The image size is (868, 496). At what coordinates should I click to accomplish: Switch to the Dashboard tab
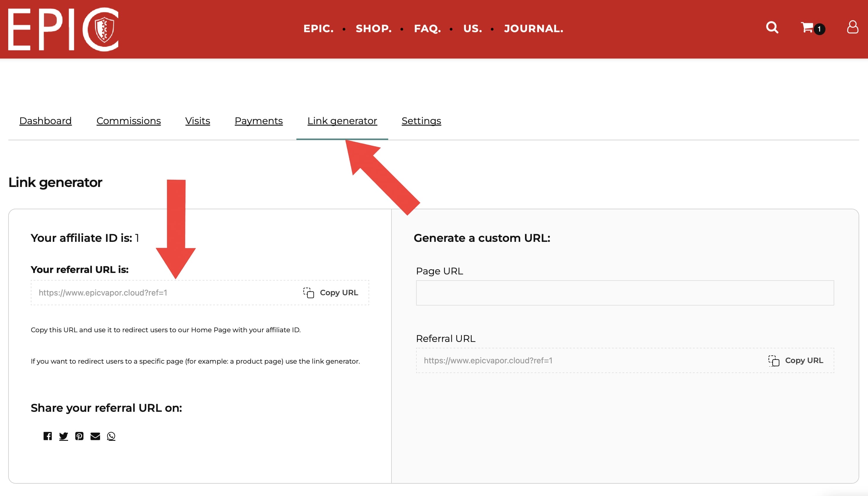45,121
